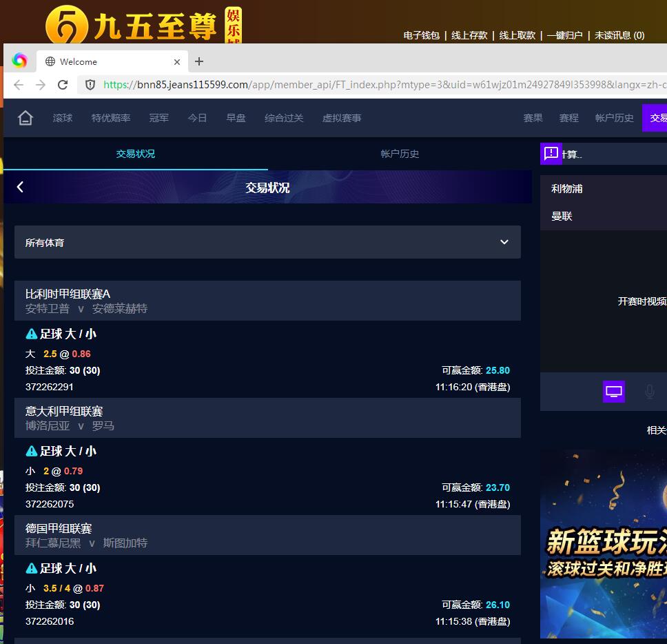Close the Welcome tab

tap(177, 62)
